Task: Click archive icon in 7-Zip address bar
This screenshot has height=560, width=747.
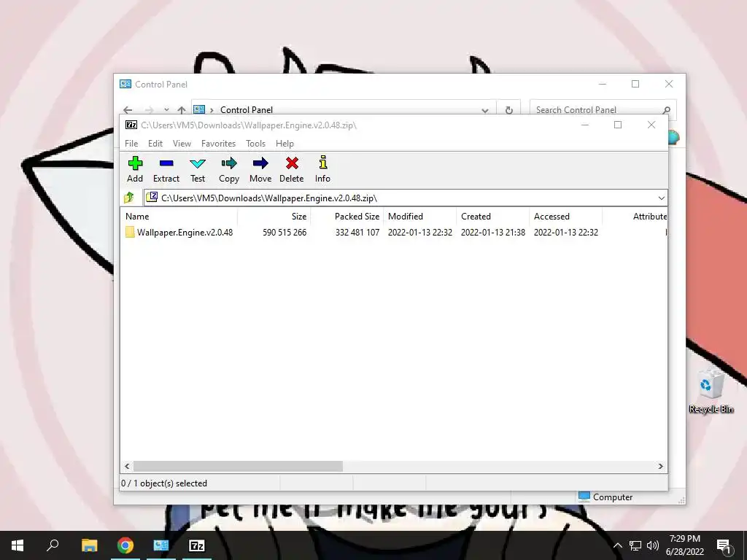Action: pyautogui.click(x=152, y=197)
